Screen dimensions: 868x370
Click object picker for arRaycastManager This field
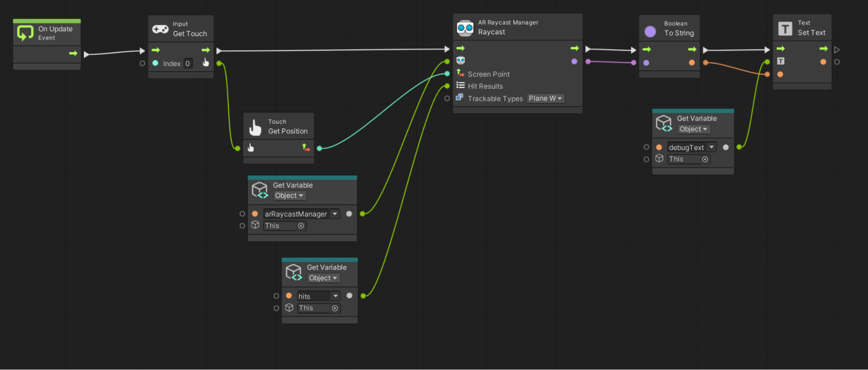click(301, 226)
